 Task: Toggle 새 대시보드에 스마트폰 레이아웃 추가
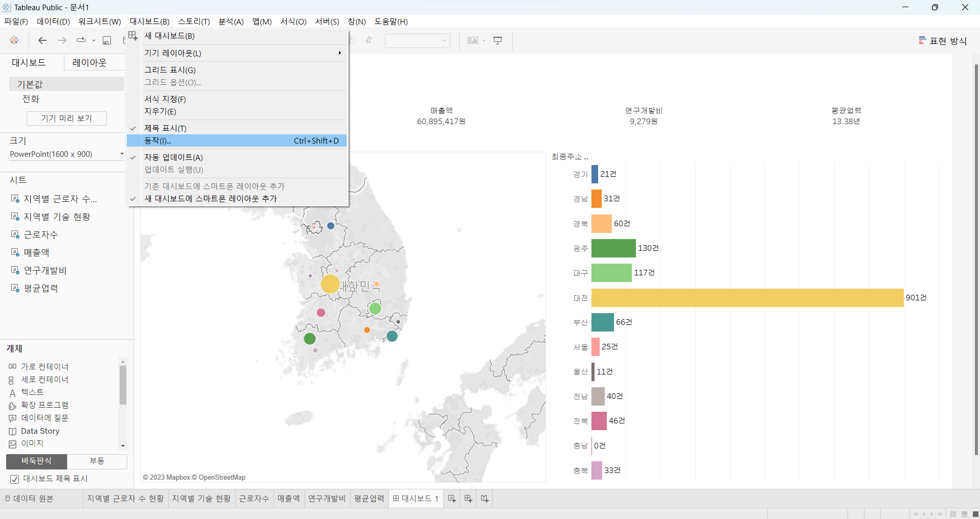point(238,199)
